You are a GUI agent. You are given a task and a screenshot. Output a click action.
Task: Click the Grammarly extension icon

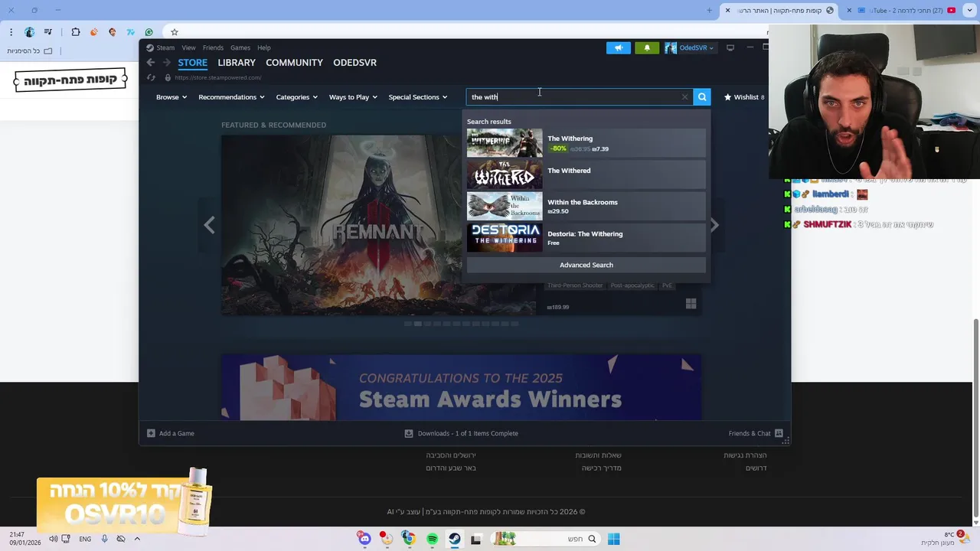point(149,32)
